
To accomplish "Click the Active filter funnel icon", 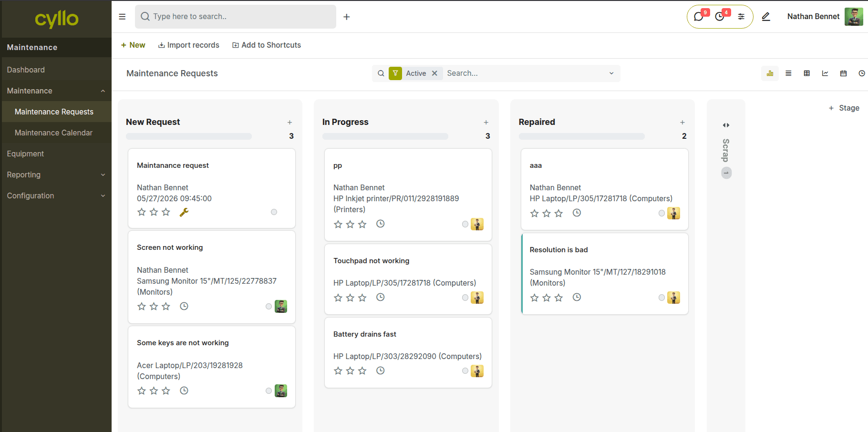I will point(395,73).
